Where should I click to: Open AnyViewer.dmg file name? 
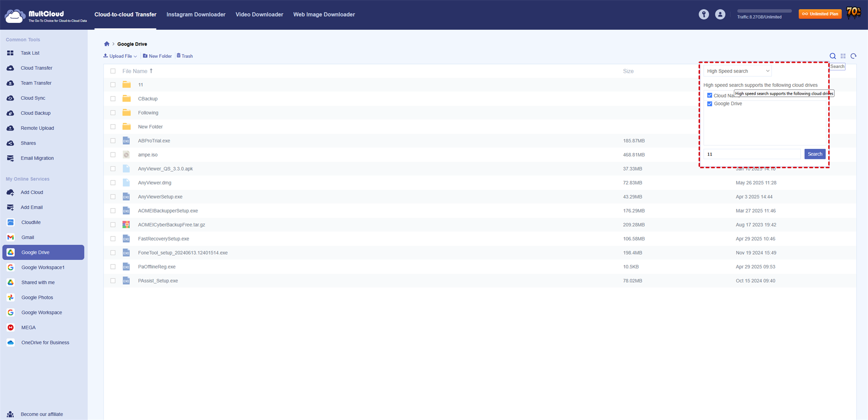pos(155,183)
